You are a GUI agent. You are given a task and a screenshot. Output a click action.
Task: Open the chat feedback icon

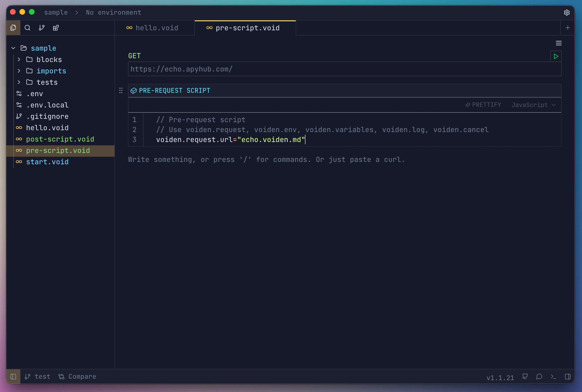tap(539, 377)
